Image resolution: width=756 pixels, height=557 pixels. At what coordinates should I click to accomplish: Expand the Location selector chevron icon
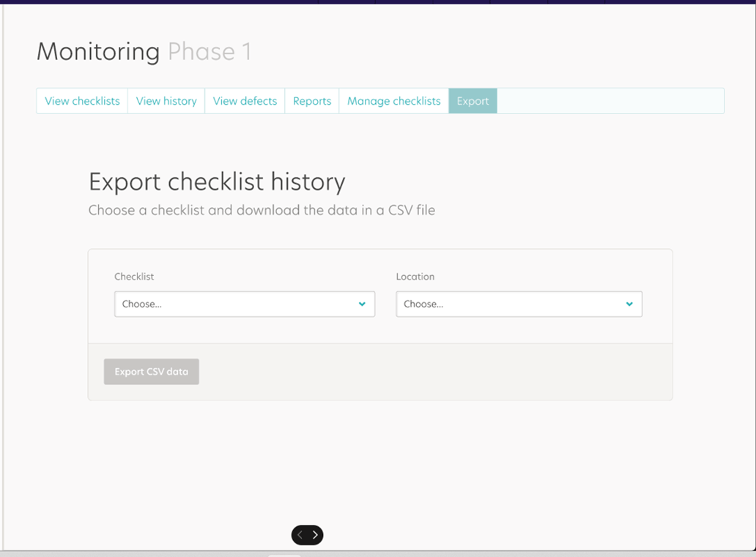[x=629, y=304]
